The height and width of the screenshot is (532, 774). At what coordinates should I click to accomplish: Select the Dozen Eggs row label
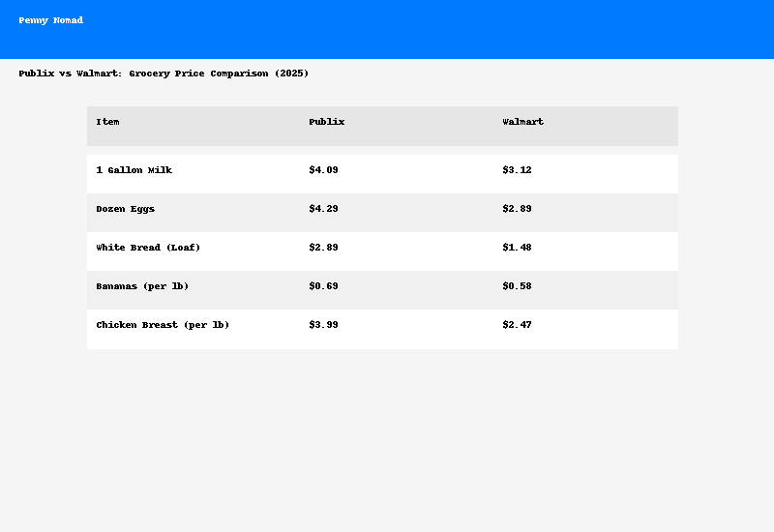pyautogui.click(x=125, y=209)
